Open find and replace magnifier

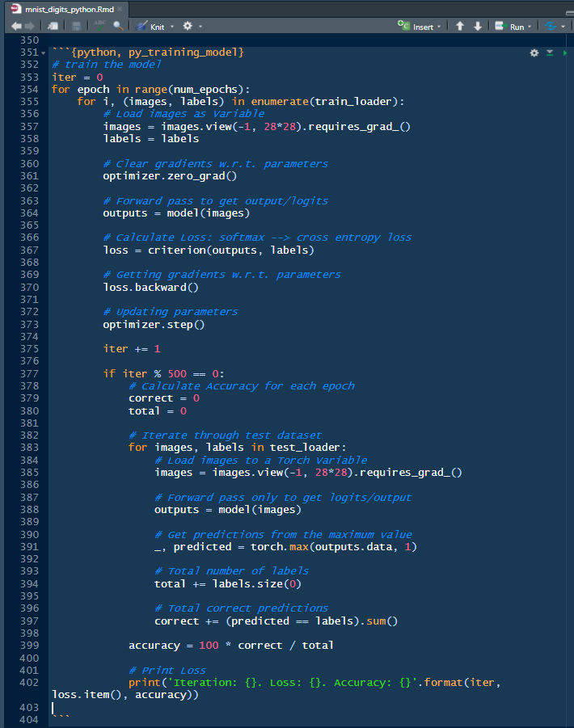118,27
